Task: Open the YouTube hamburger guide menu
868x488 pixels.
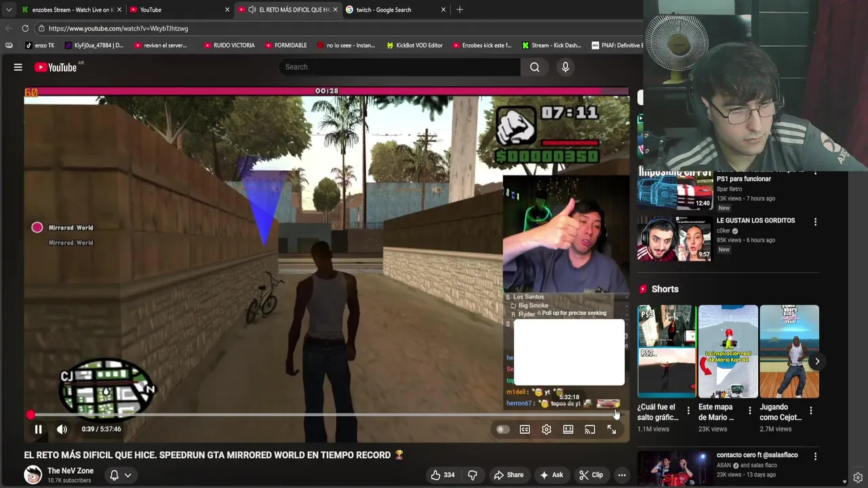Action: [x=18, y=67]
